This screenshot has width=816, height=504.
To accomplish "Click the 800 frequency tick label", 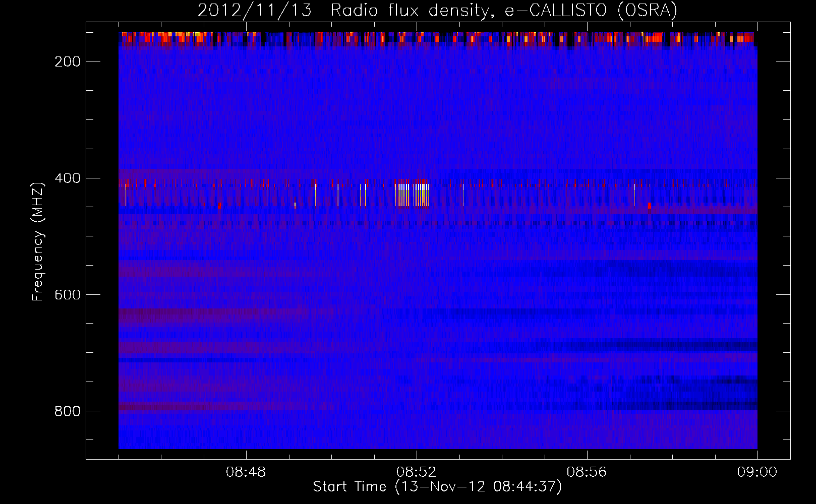I will coord(68,411).
